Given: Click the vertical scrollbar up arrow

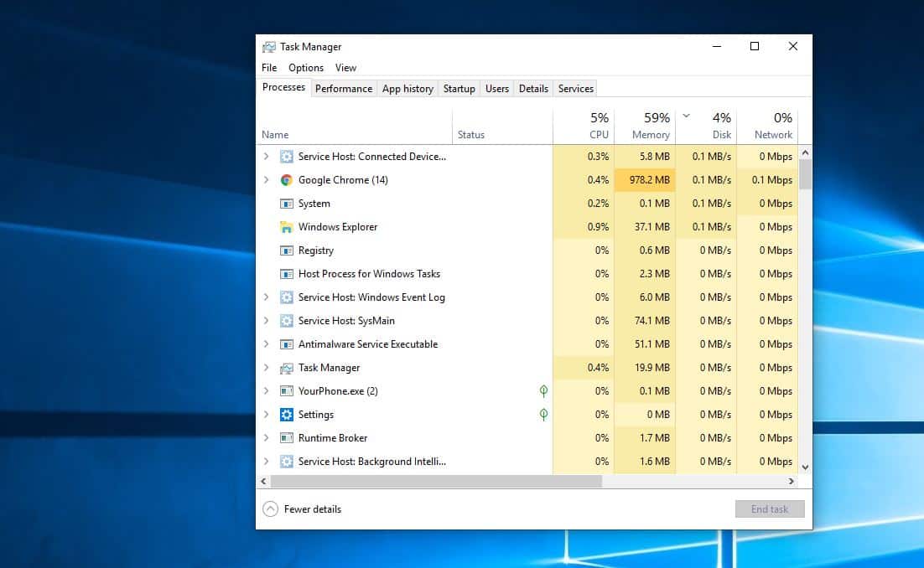Looking at the screenshot, I should 805,153.
